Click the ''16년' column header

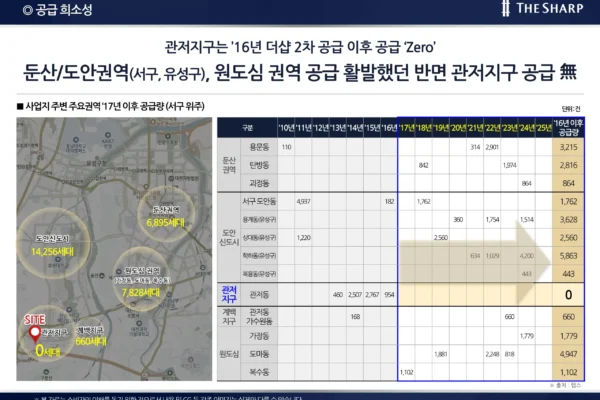click(389, 128)
